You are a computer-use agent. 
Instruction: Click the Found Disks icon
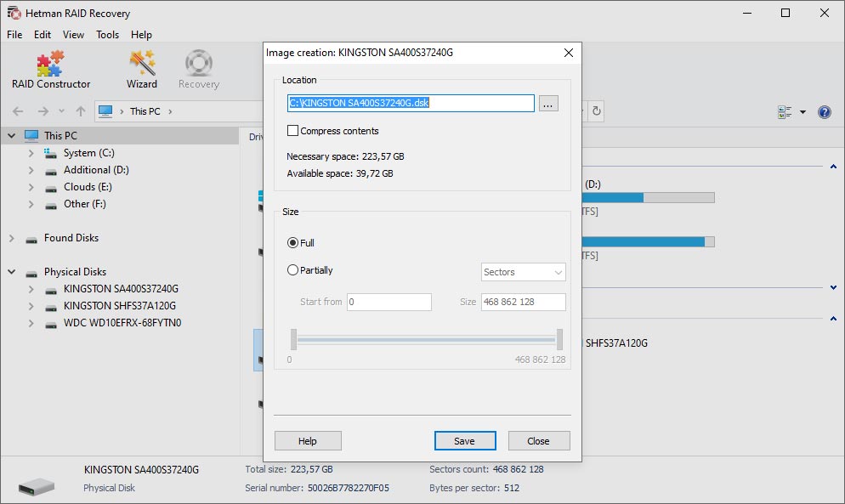click(31, 239)
